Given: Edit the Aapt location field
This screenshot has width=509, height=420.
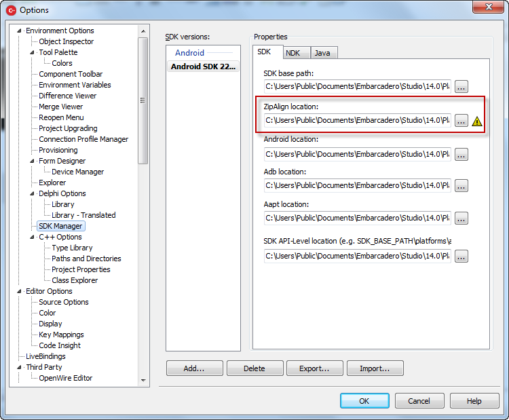Looking at the screenshot, I should (358, 218).
